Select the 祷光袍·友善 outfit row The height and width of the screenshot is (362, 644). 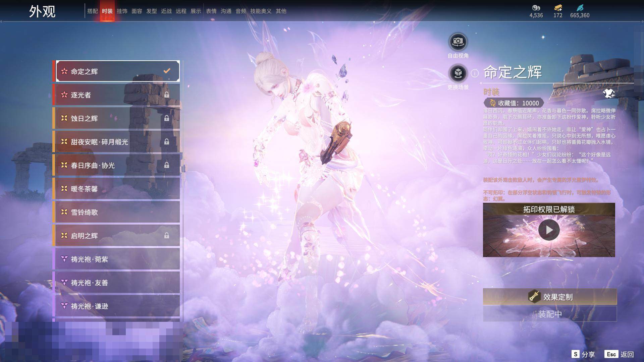point(116,283)
